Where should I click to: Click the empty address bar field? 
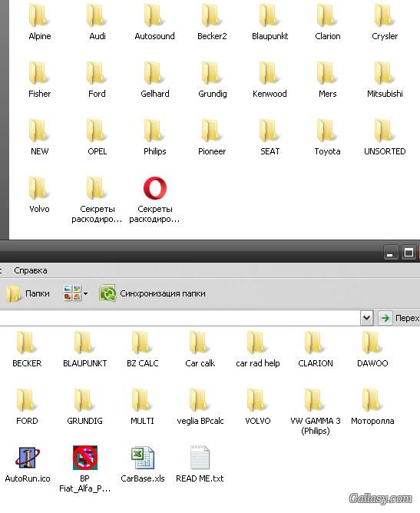click(x=180, y=318)
